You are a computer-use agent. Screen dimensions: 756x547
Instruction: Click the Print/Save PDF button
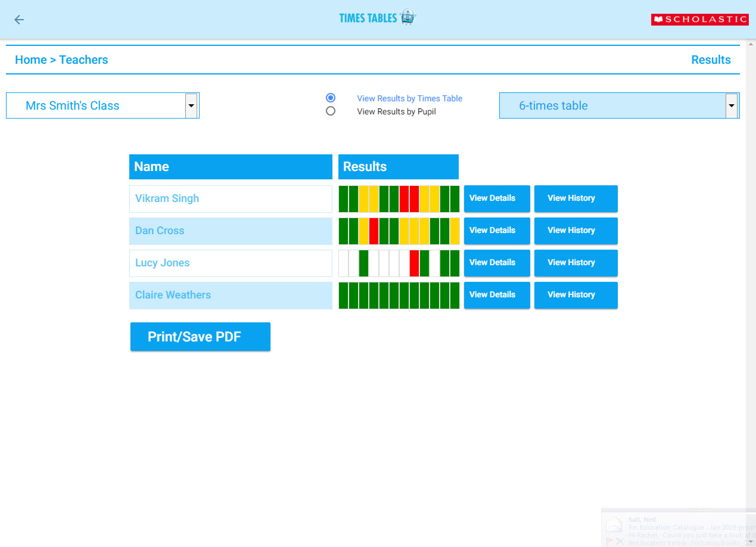point(200,337)
